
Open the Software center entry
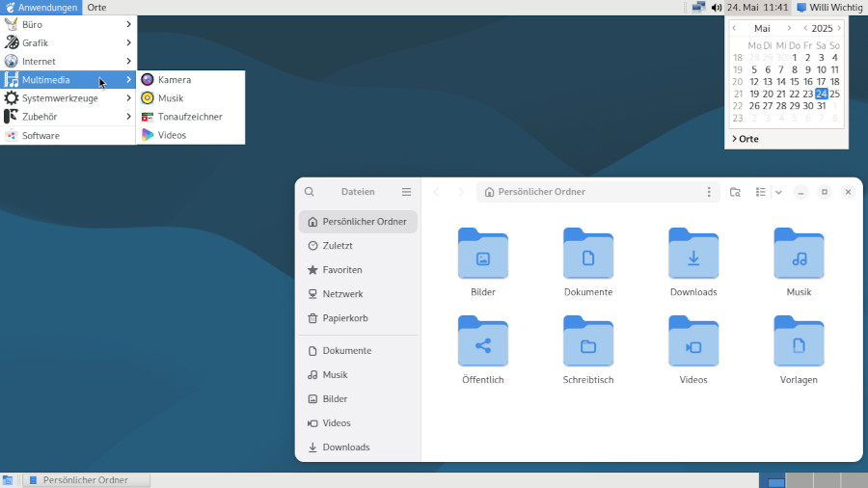[x=68, y=136]
